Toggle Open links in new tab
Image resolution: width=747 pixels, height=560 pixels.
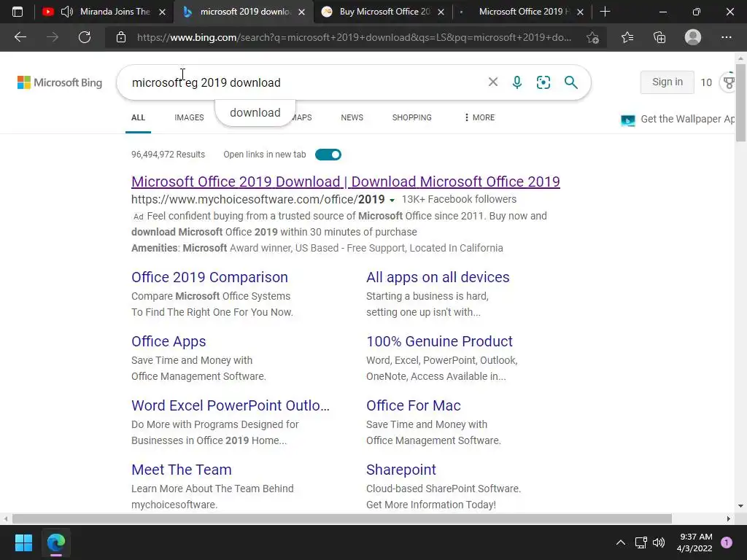coord(328,155)
